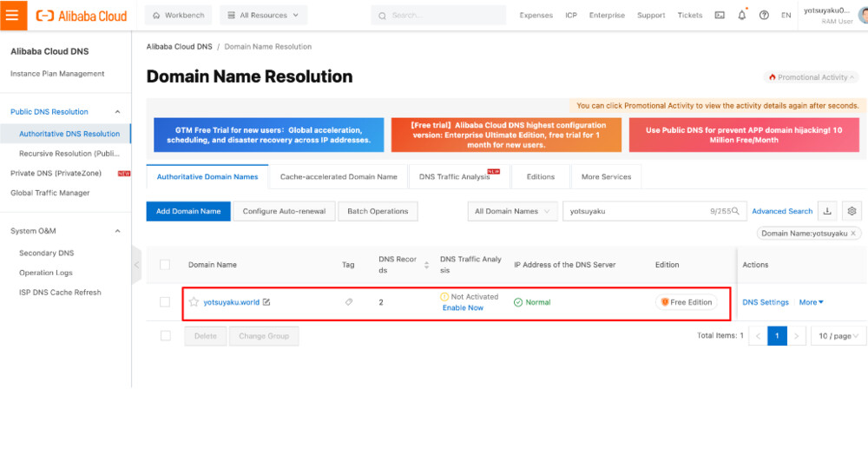
Task: Open the Editions tab
Action: coord(540,176)
